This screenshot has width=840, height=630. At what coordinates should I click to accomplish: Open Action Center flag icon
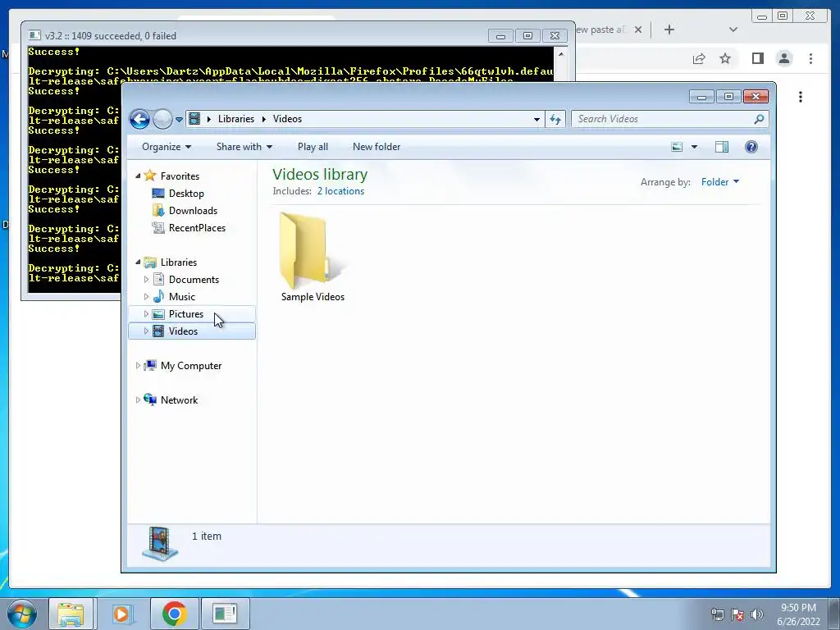point(737,615)
